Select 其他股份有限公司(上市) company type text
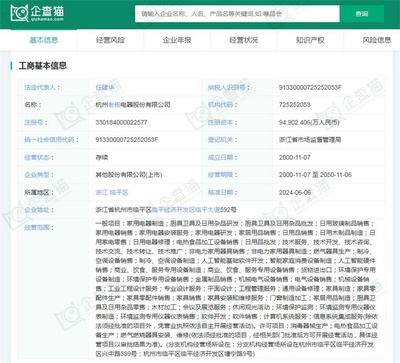400x363 pixels. (x=129, y=175)
